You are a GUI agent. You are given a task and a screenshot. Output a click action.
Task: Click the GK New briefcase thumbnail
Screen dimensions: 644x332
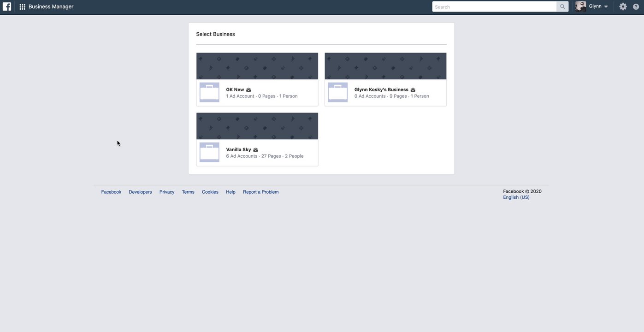[x=209, y=92]
